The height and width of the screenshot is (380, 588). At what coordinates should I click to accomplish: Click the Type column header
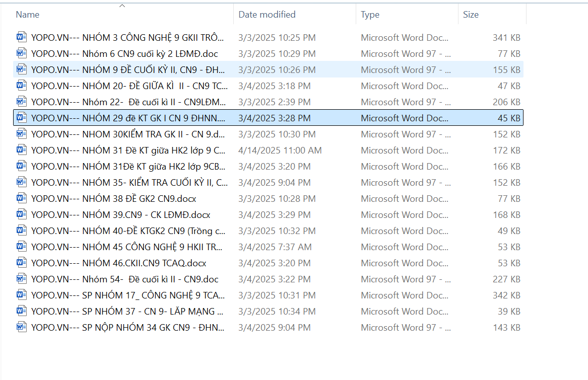pyautogui.click(x=370, y=15)
